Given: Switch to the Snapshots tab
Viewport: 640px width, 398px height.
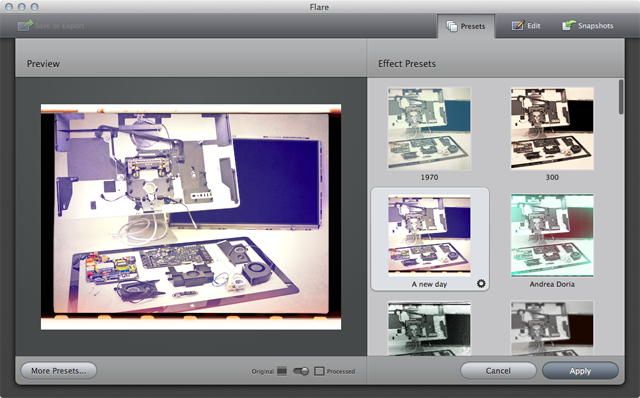Looking at the screenshot, I should (588, 26).
